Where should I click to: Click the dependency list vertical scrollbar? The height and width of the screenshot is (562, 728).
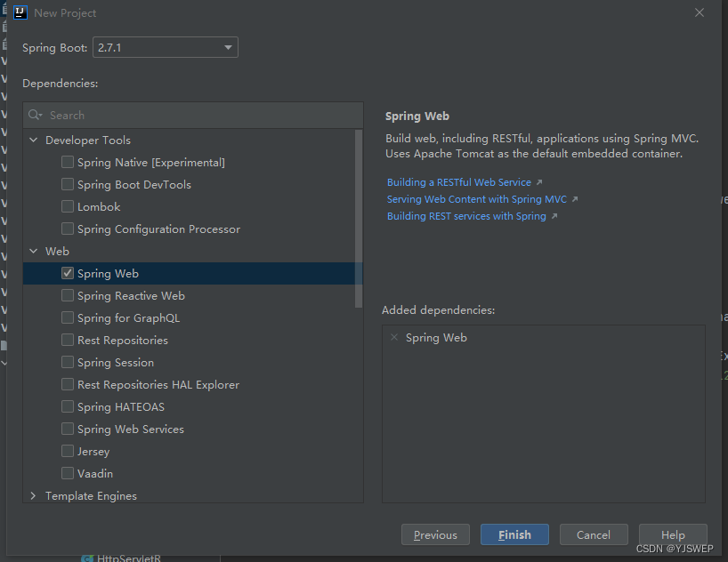(x=359, y=219)
